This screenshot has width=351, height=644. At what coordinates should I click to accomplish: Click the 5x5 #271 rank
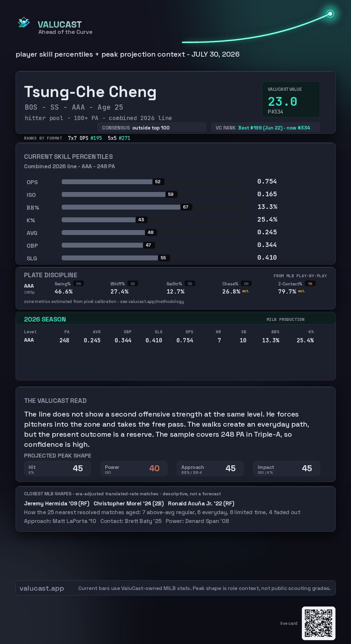coord(119,138)
